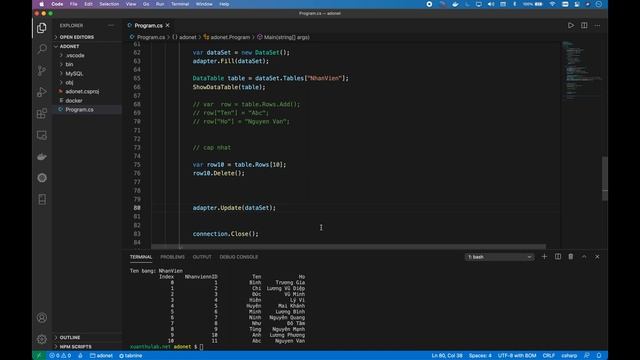Open the Selection menu
The image size is (640, 360).
click(x=109, y=4)
